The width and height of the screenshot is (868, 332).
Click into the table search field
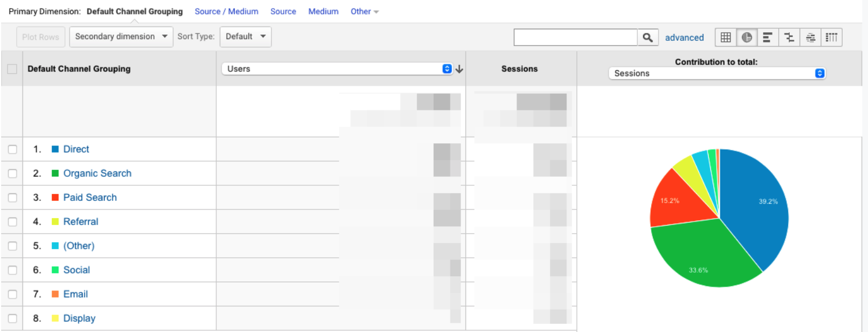pos(575,37)
